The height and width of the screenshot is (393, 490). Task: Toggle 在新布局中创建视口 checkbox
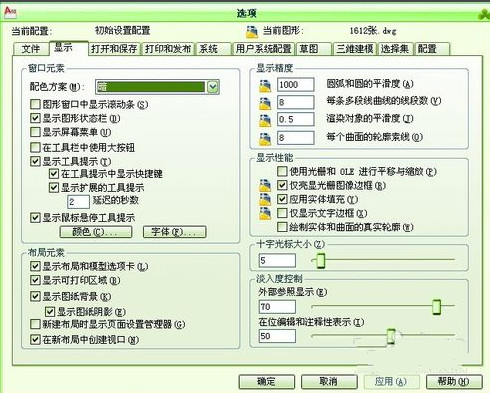35,340
